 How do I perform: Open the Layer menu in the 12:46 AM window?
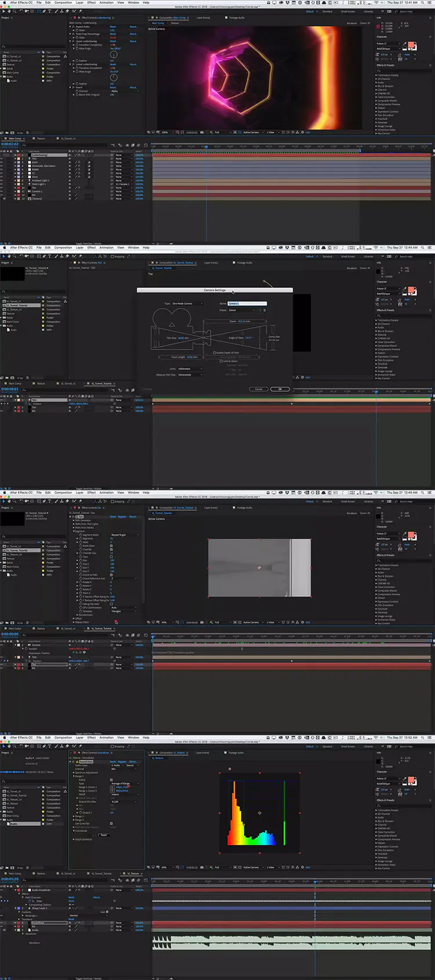click(x=79, y=492)
